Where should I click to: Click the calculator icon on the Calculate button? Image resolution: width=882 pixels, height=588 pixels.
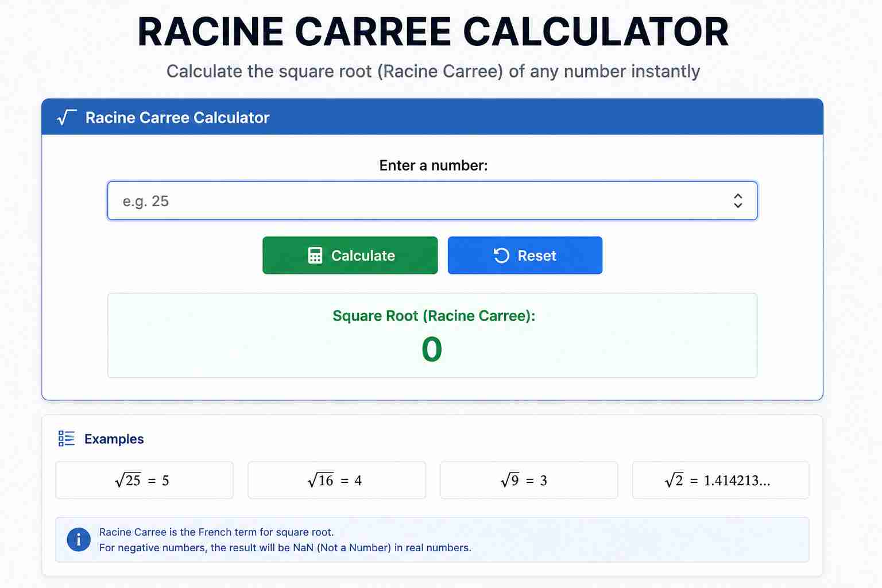[x=315, y=256]
